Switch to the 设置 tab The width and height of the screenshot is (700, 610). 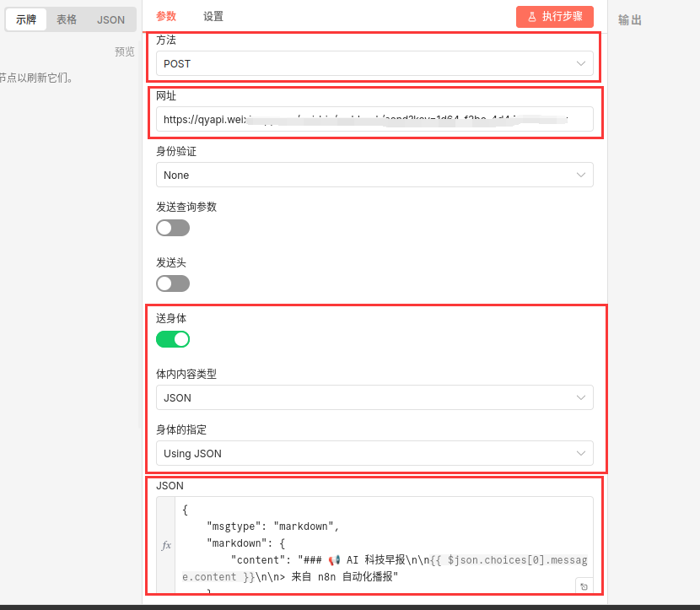click(213, 17)
